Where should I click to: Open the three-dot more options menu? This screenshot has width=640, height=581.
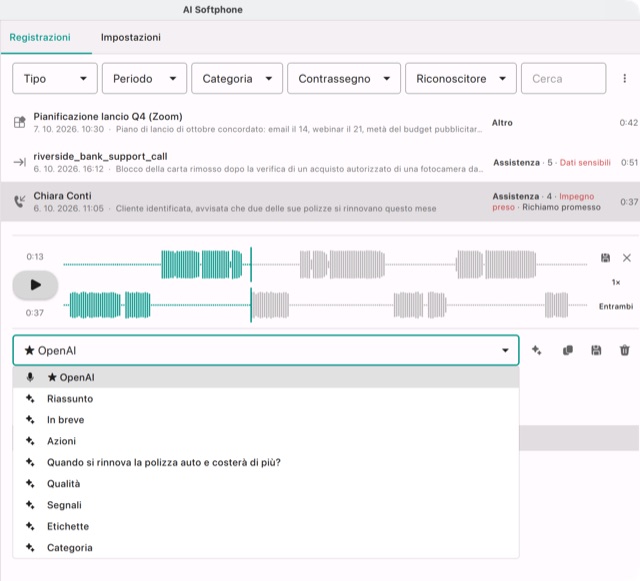tap(624, 78)
